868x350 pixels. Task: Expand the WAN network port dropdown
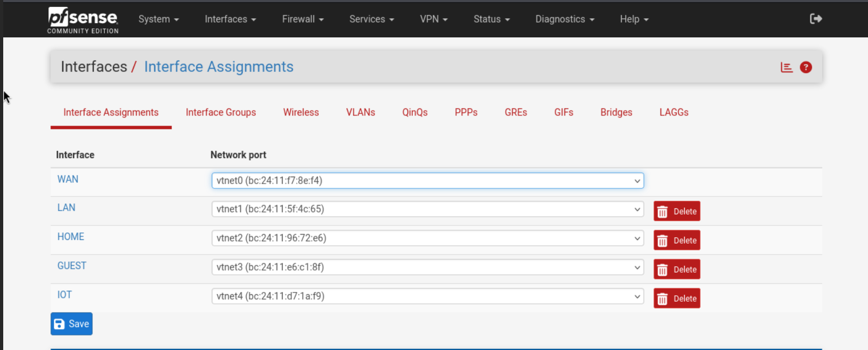coord(428,180)
